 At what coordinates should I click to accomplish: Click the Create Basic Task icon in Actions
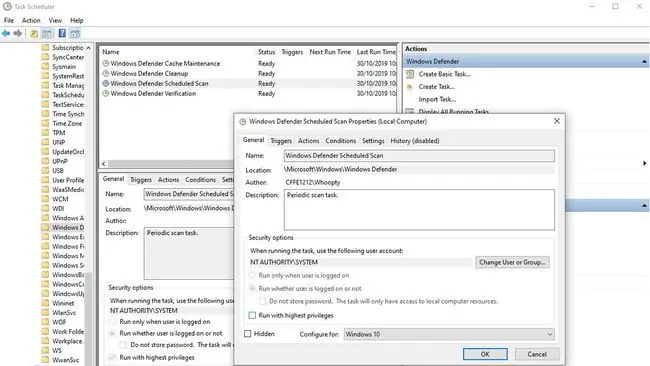point(410,74)
